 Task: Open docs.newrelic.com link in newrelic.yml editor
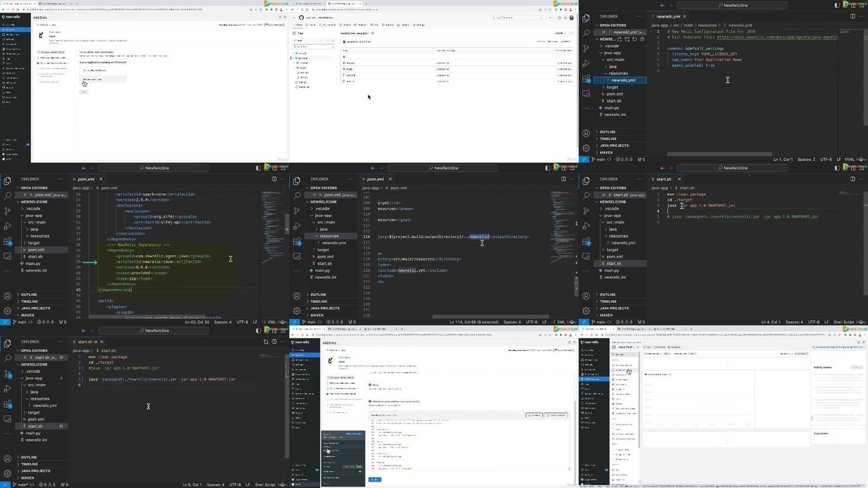click(777, 37)
